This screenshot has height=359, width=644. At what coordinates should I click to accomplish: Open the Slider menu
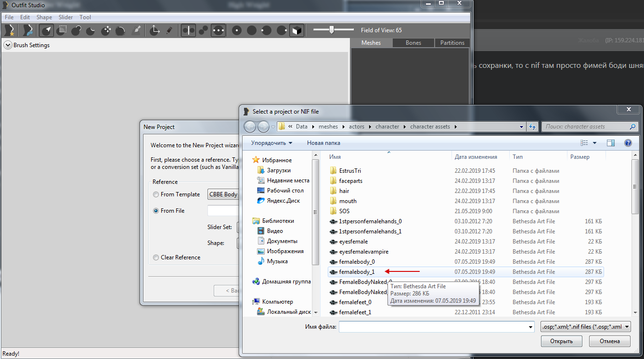(65, 17)
